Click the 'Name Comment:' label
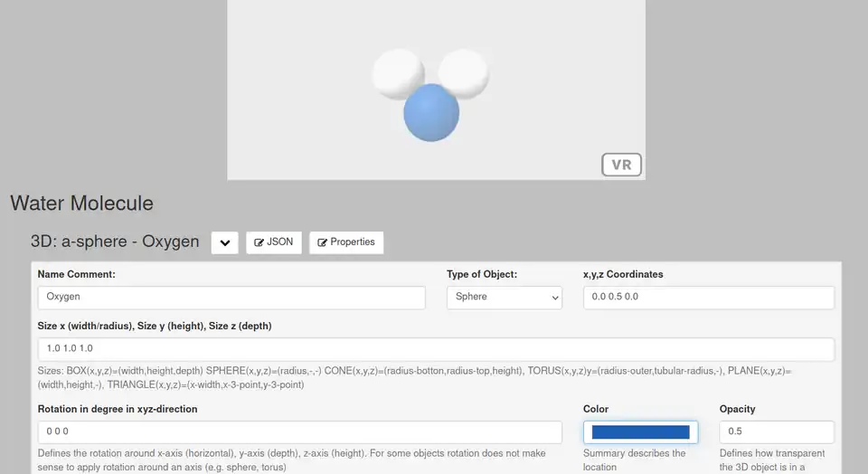The image size is (868, 474). [x=76, y=274]
